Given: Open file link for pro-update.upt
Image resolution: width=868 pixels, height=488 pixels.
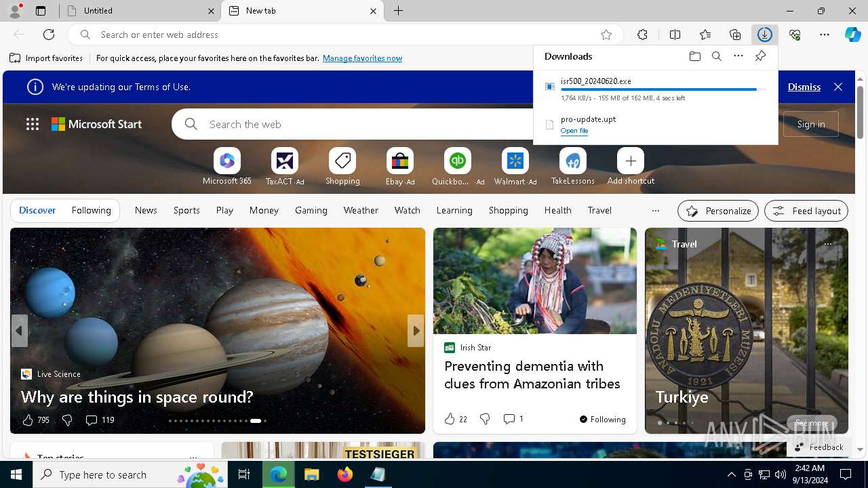Looking at the screenshot, I should tap(574, 131).
